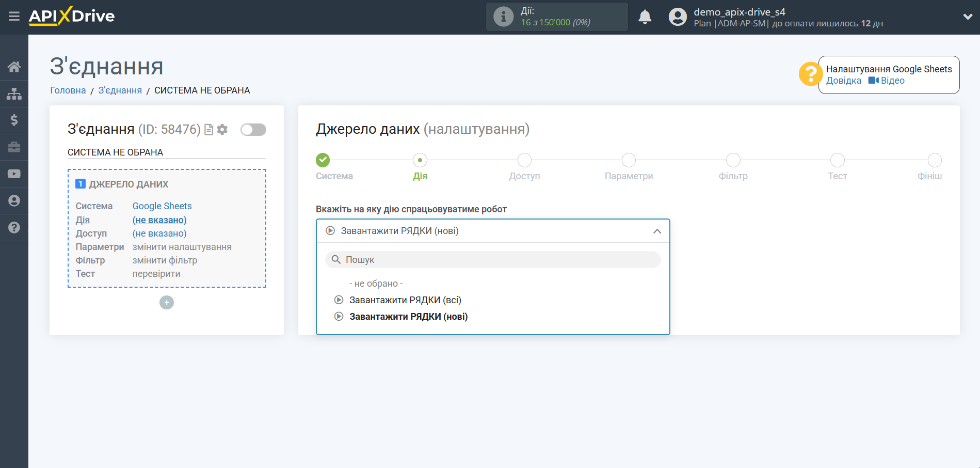The image size is (980, 468).
Task: Select the '- не обрано -' option
Action: [x=377, y=283]
